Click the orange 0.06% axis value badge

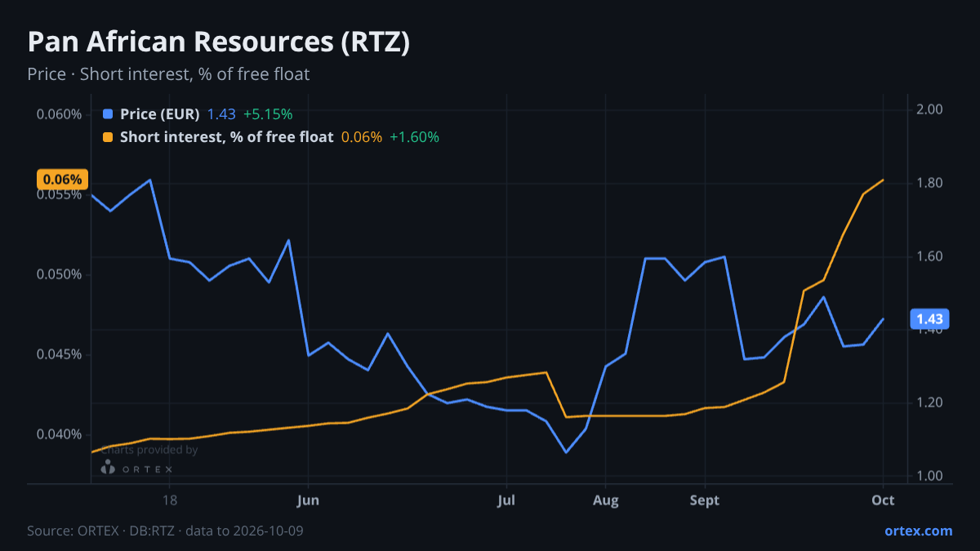[x=62, y=180]
